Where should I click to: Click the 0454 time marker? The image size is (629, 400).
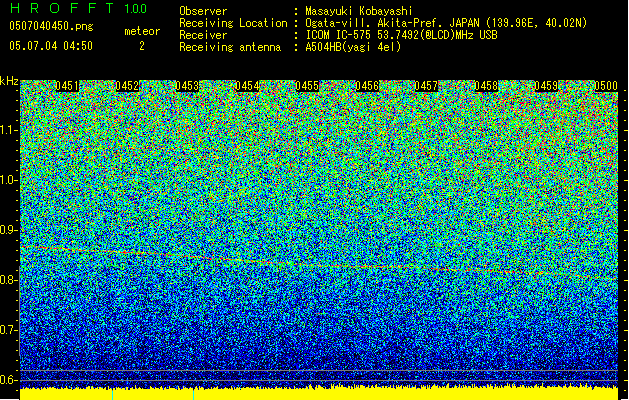[247, 86]
